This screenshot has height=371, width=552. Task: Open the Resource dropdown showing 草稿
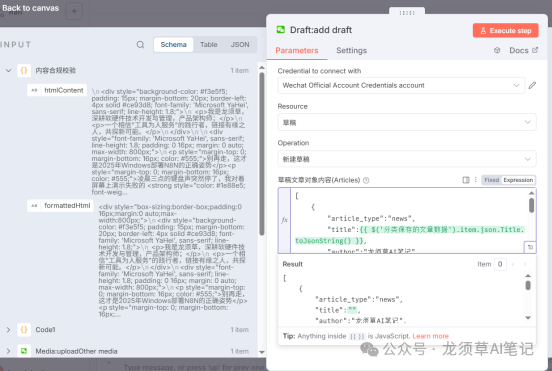(407, 122)
